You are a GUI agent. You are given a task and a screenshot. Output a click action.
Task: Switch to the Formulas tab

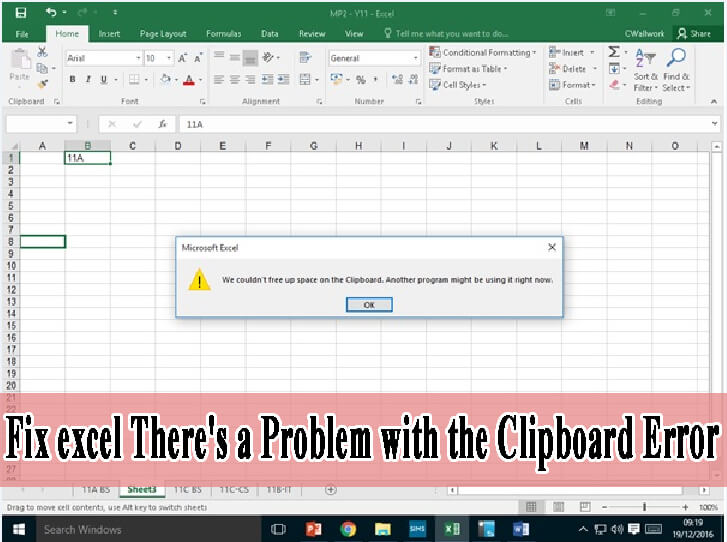click(x=223, y=34)
